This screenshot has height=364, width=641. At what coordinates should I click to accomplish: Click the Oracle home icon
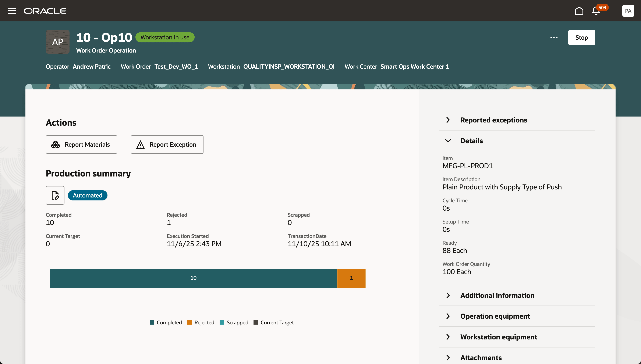pos(579,11)
